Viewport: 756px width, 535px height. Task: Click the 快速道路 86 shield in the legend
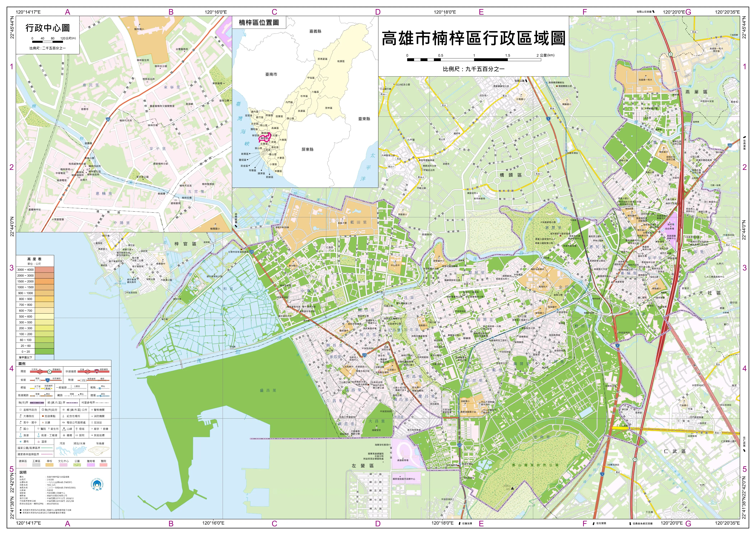tap(97, 371)
